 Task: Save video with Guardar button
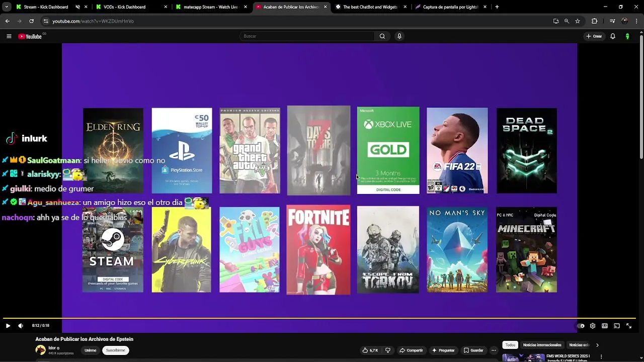click(x=473, y=350)
